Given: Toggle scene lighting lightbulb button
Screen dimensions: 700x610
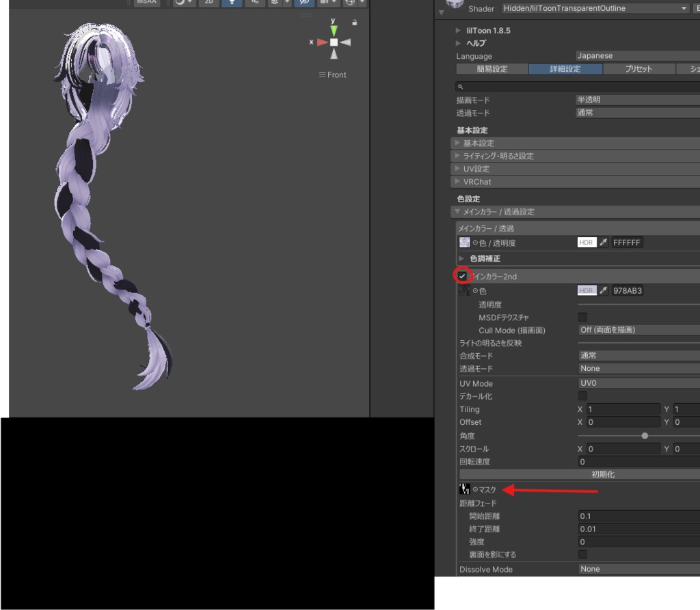Looking at the screenshot, I should (x=232, y=2).
